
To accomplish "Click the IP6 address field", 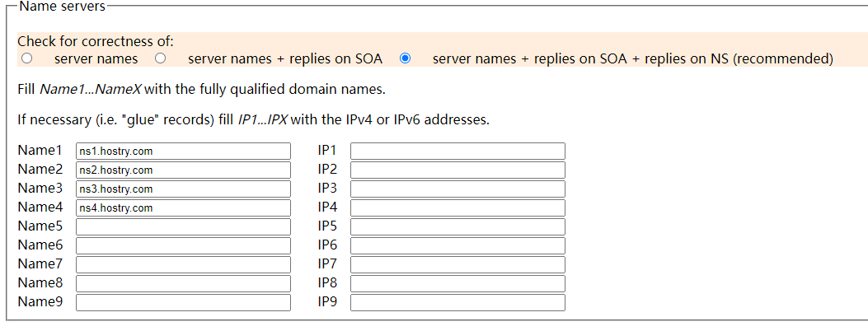I will click(457, 246).
